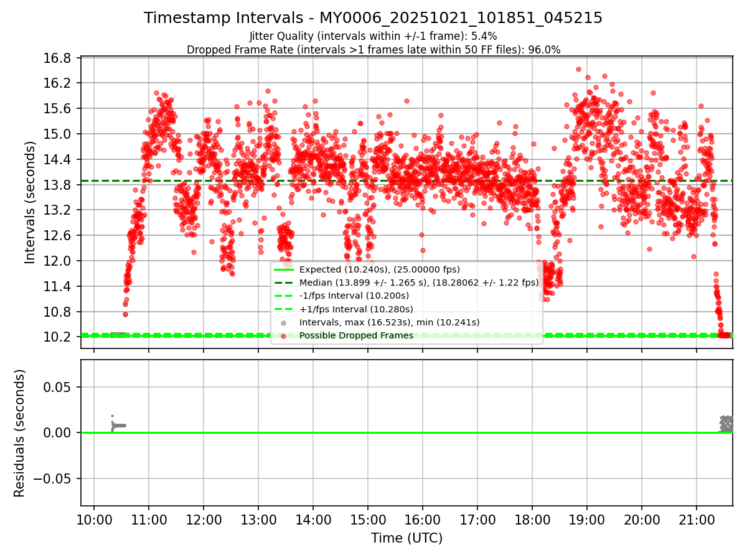This screenshot has width=747, height=560.
Task: Click the x-axis tick label '19:00'
Action: (587, 520)
